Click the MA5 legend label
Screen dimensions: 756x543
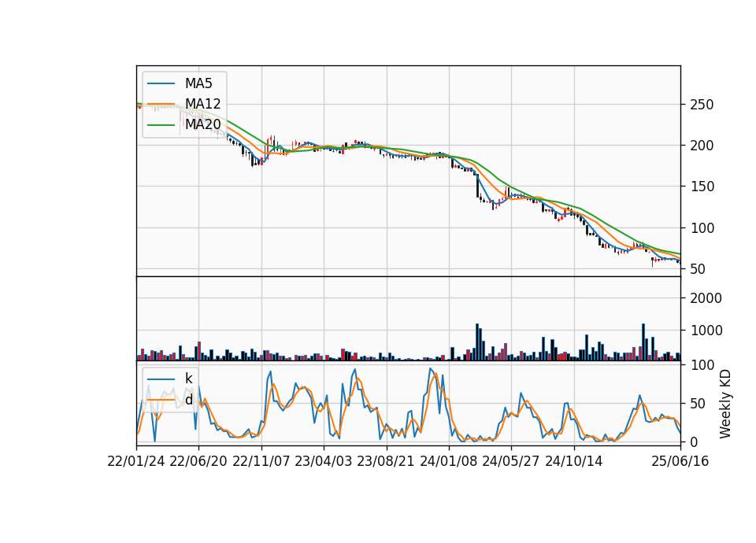pyautogui.click(x=198, y=83)
